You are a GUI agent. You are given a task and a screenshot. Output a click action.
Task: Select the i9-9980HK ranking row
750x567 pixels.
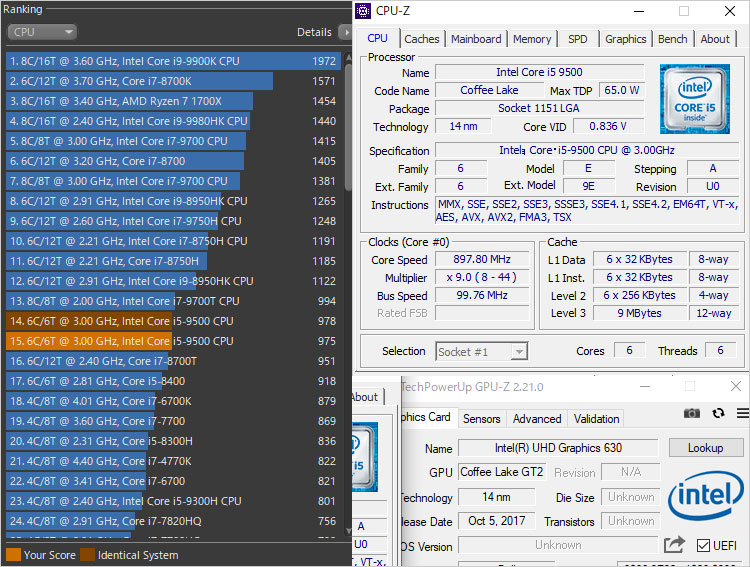(173, 121)
